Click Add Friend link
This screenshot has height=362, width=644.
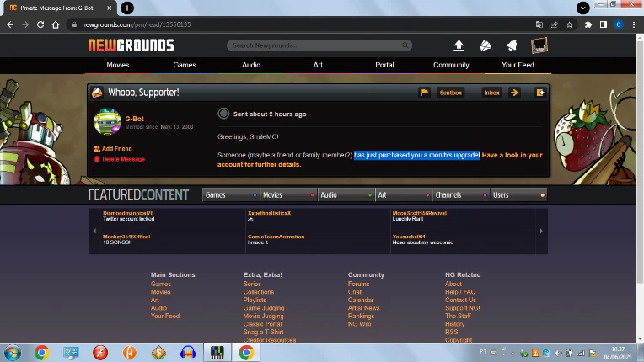tap(113, 148)
